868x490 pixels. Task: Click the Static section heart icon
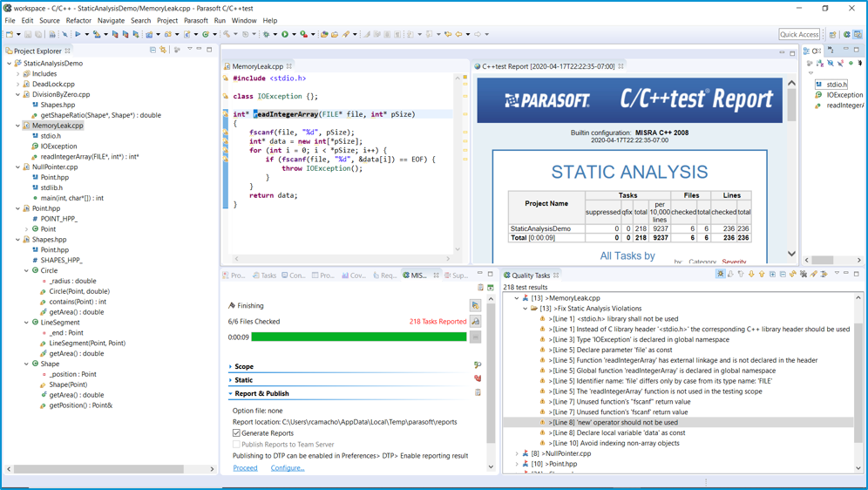478,378
